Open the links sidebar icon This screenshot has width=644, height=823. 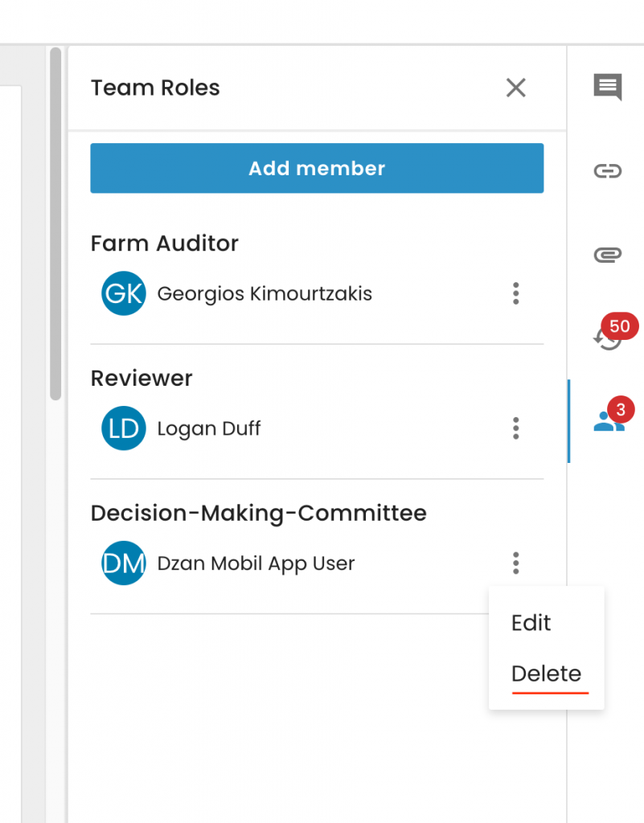pyautogui.click(x=608, y=170)
